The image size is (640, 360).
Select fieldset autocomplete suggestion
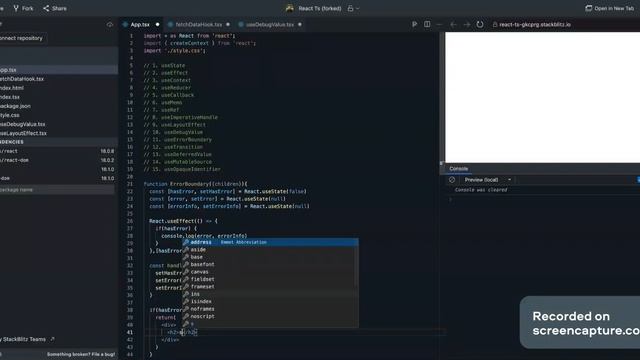(270, 279)
